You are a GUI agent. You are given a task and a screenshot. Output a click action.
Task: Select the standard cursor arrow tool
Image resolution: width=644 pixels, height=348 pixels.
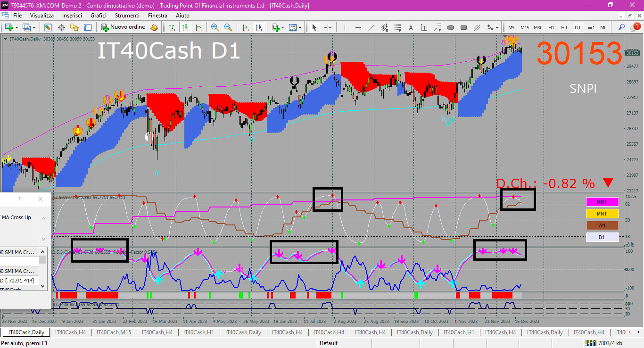(314, 27)
